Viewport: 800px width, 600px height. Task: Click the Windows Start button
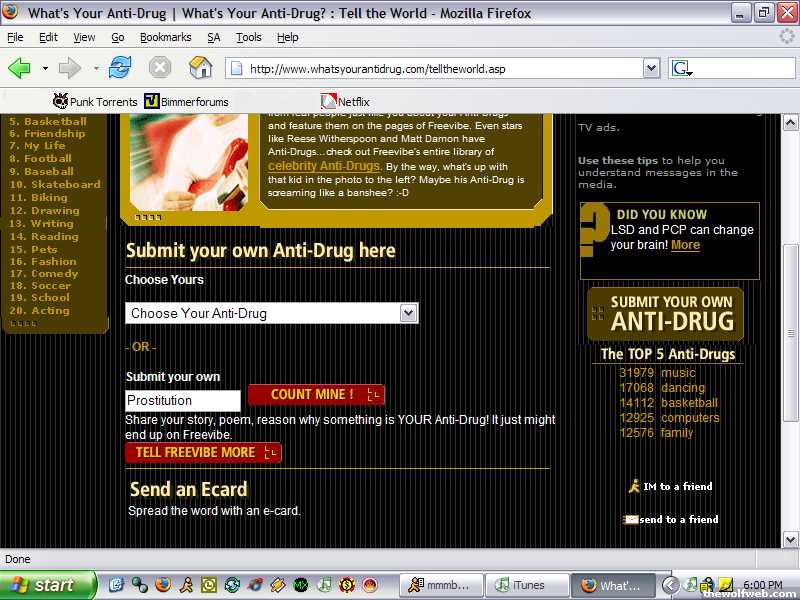point(48,585)
